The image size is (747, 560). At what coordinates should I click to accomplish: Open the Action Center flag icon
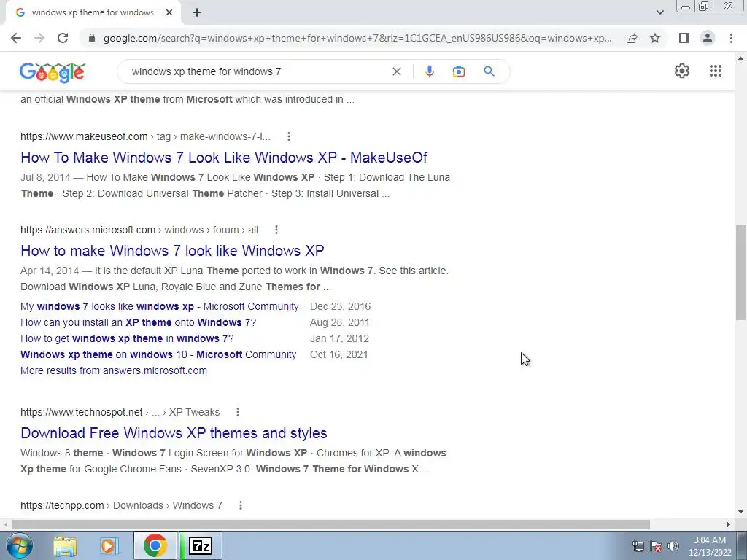tap(656, 546)
